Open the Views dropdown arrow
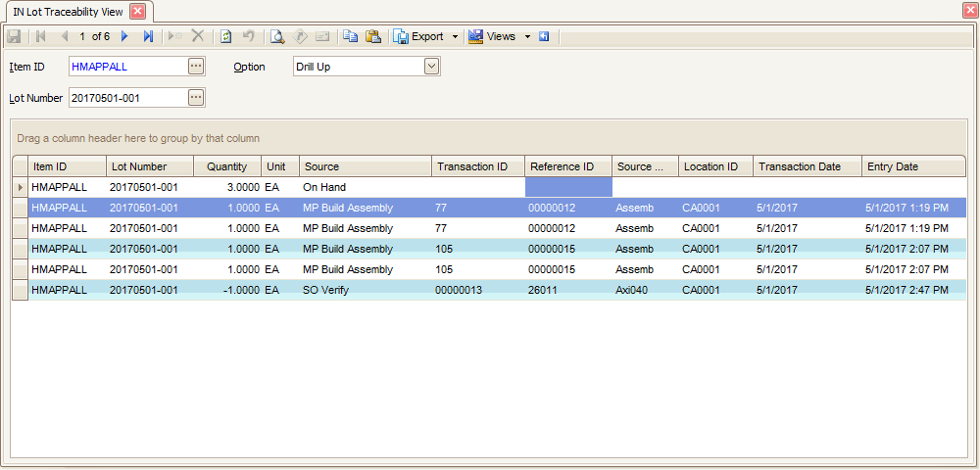Screen dimensions: 980x470 (527, 37)
